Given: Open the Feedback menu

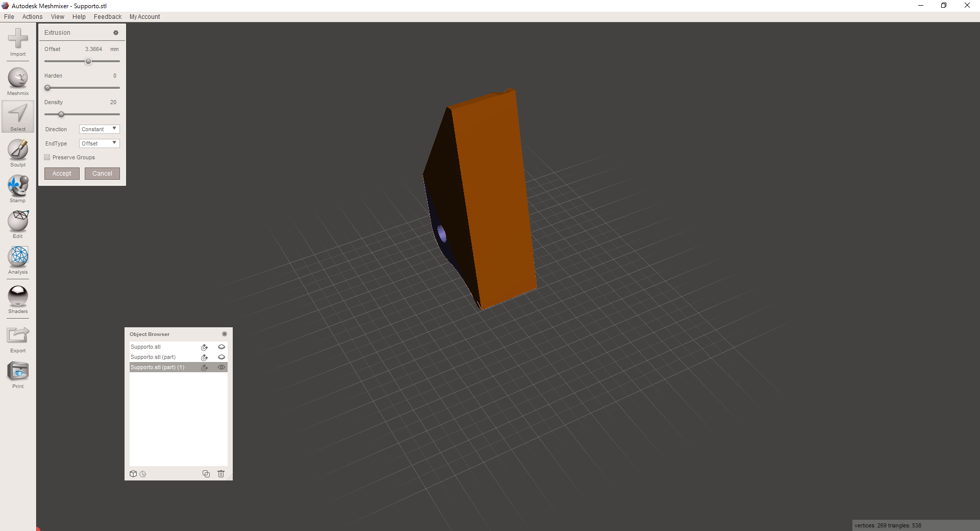Looking at the screenshot, I should coord(108,17).
